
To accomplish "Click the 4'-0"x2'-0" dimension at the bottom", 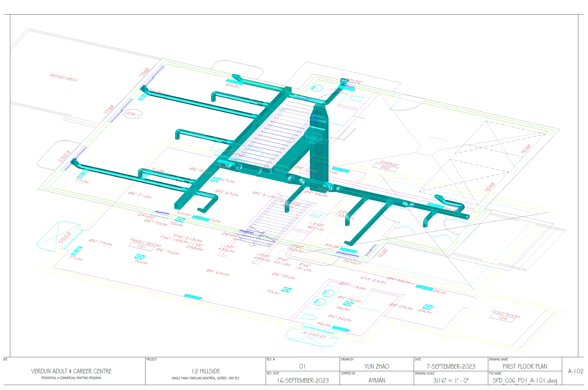I will [314, 335].
